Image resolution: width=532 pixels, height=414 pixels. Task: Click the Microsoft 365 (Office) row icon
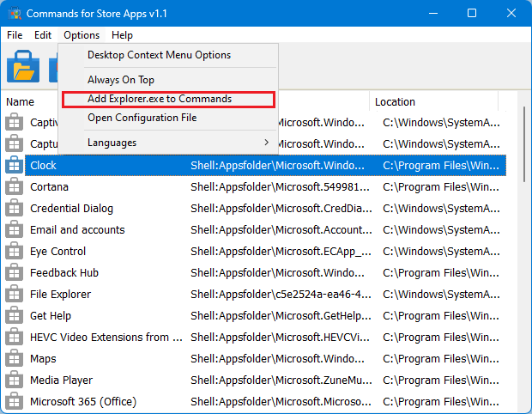click(14, 401)
